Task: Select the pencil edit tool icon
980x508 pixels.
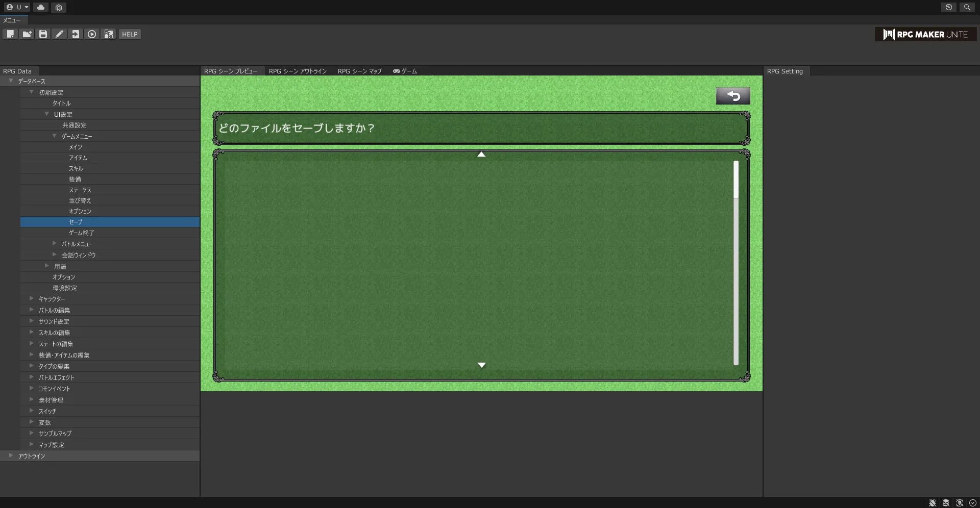Action: 60,34
